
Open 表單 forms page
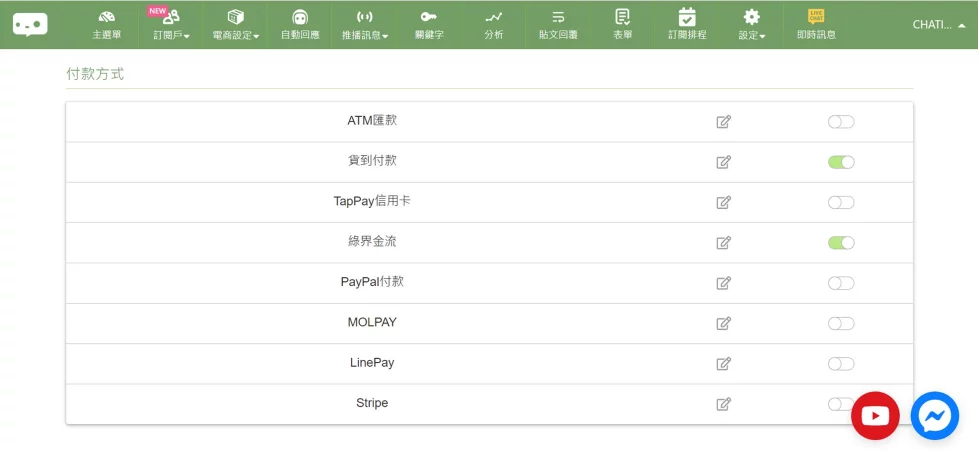pyautogui.click(x=622, y=25)
